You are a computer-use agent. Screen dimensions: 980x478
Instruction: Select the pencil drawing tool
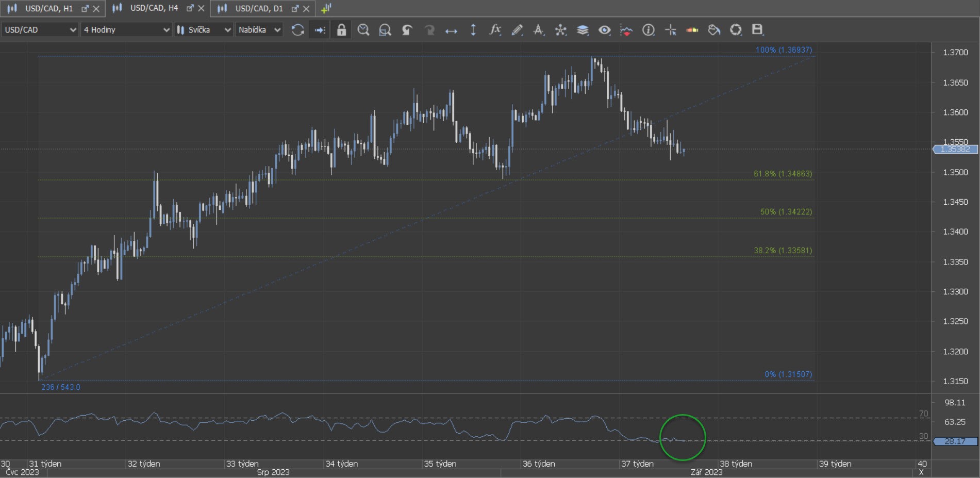point(517,30)
